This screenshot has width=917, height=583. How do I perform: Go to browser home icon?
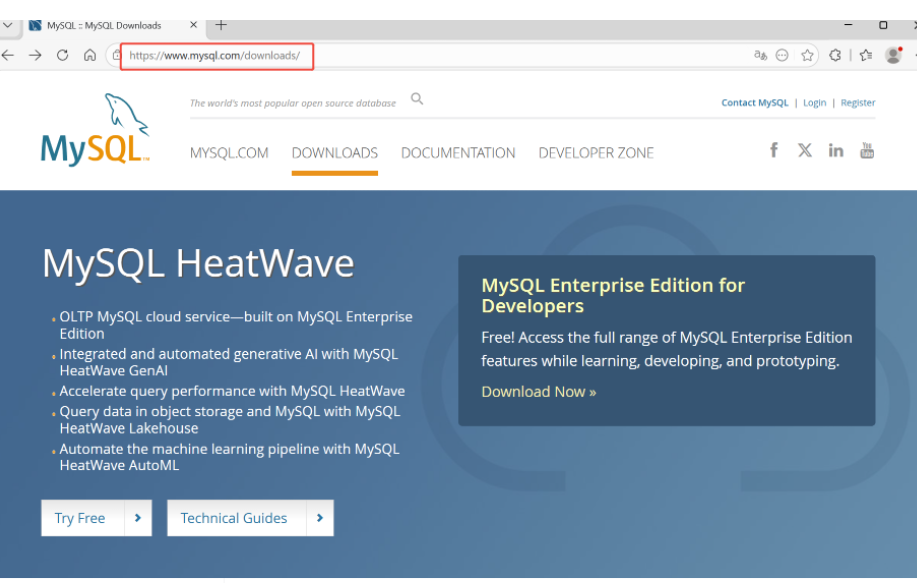pos(89,56)
